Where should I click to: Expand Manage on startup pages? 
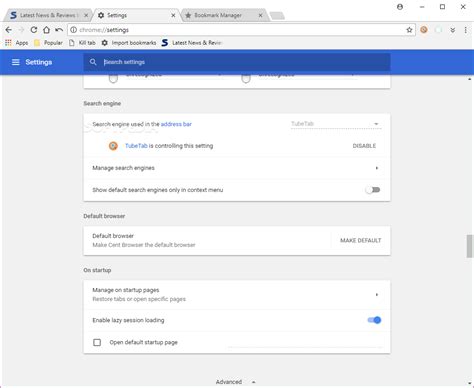click(x=237, y=295)
